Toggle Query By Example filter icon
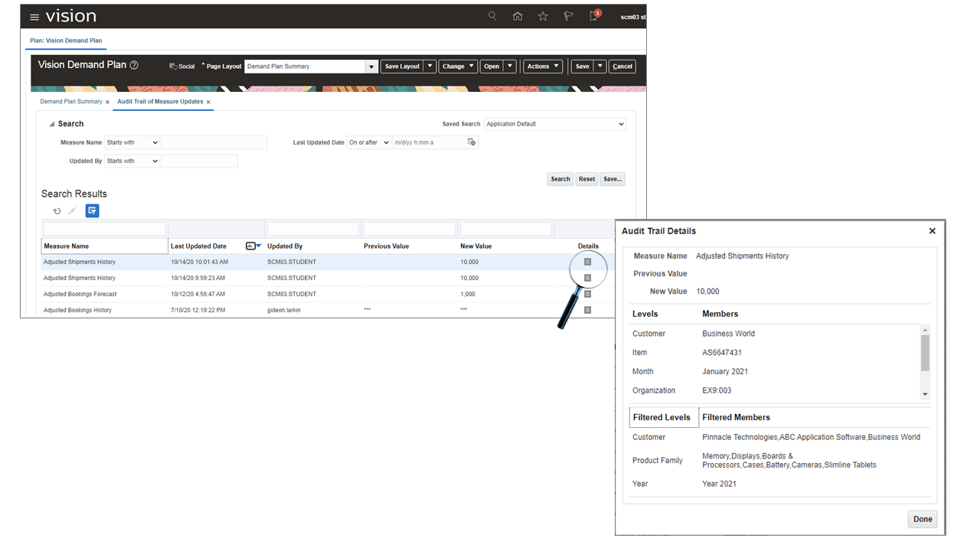Screen dimensions: 980x551 pyautogui.click(x=92, y=211)
